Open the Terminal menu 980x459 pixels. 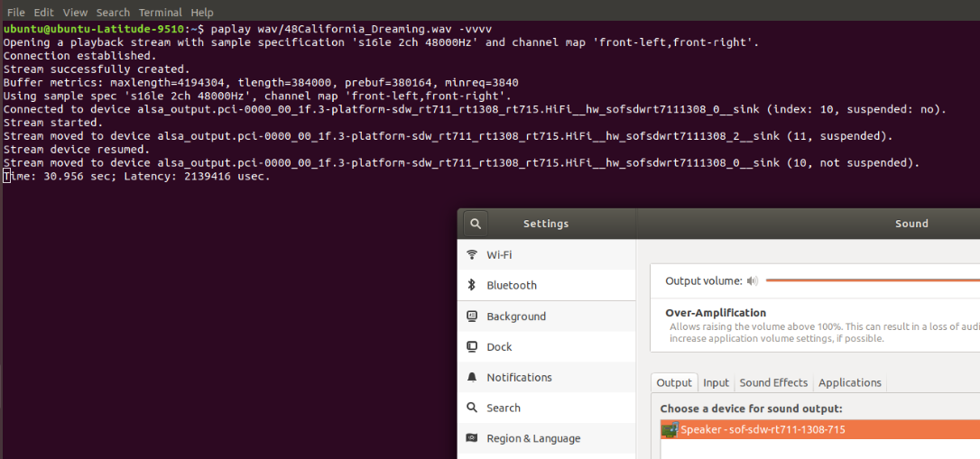(160, 13)
